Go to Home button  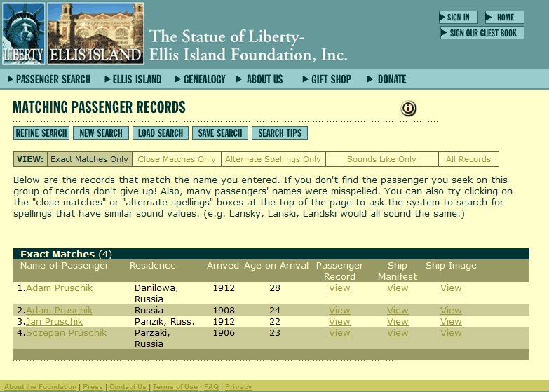coord(505,17)
